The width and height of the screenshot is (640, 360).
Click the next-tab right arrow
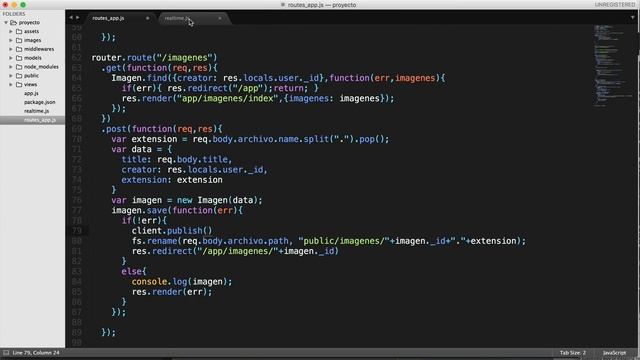point(78,18)
